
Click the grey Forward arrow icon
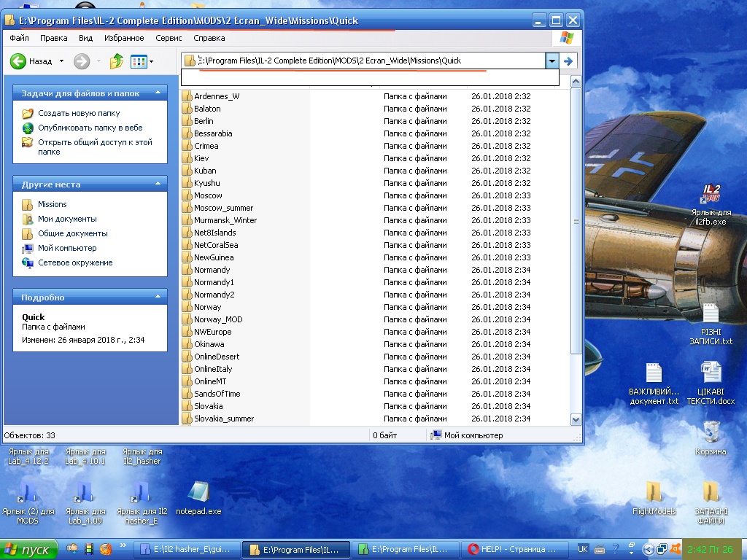[x=82, y=61]
